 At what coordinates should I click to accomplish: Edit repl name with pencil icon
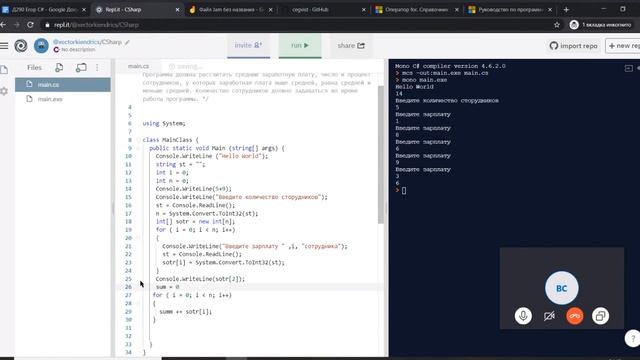click(127, 42)
